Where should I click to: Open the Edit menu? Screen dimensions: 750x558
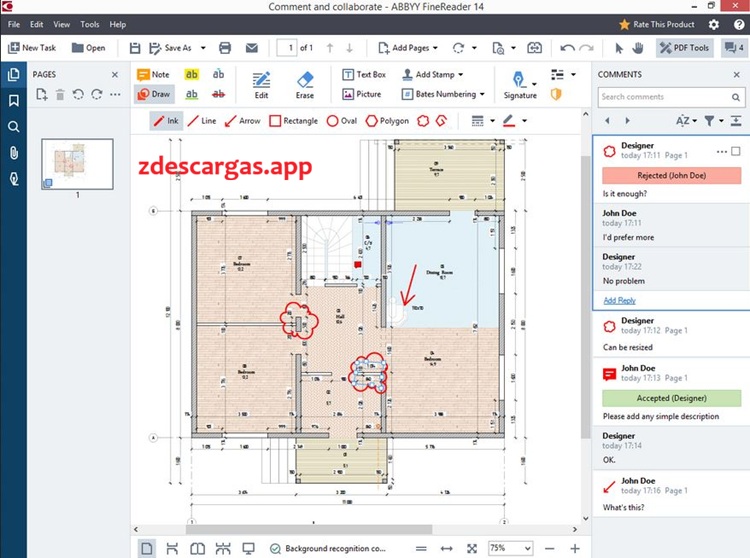click(36, 24)
